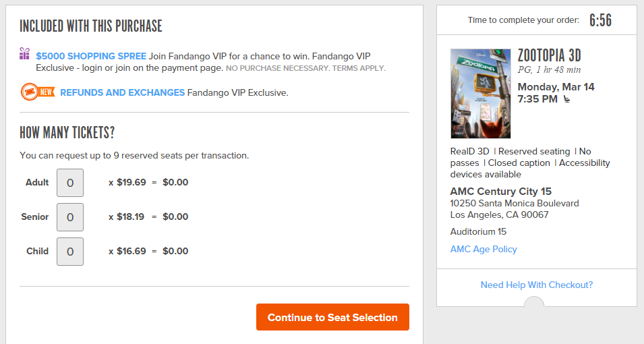Click the Adult ticket quantity box
644x344 pixels.
(x=70, y=183)
